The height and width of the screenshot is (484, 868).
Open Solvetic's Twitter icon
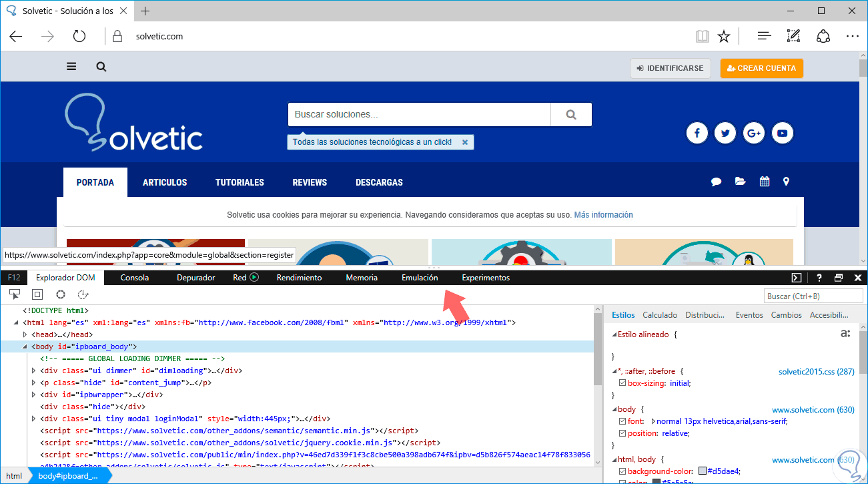pyautogui.click(x=725, y=134)
